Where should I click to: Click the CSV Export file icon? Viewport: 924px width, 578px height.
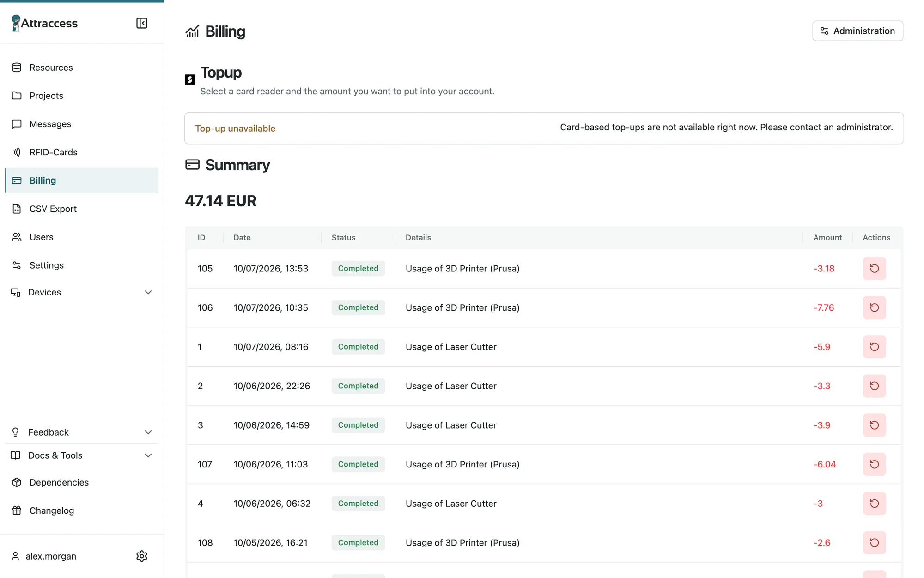pyautogui.click(x=17, y=209)
